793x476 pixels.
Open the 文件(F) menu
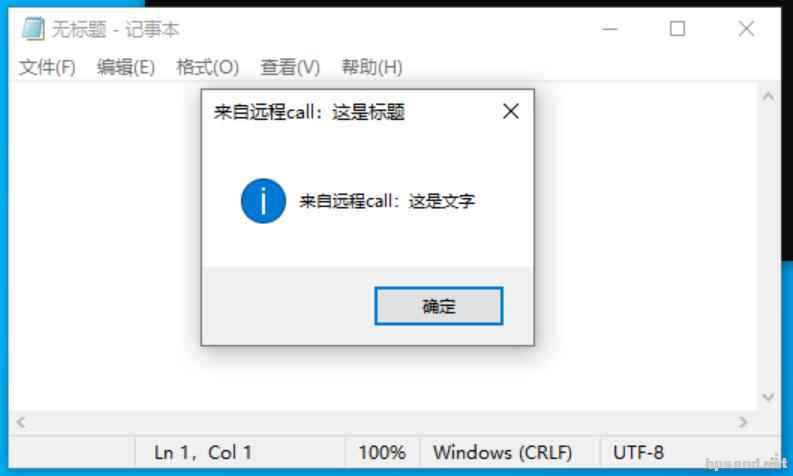(x=47, y=67)
